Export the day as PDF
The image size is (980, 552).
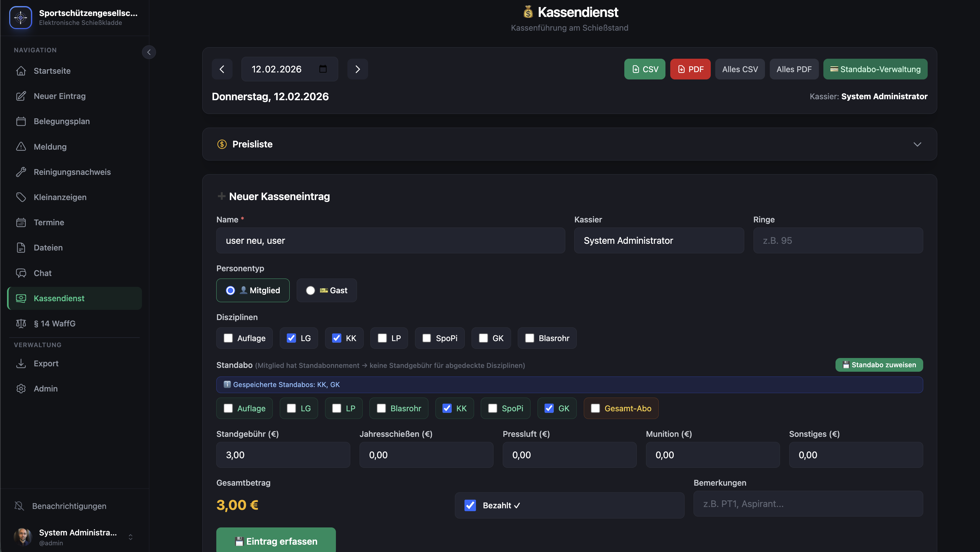coord(690,69)
